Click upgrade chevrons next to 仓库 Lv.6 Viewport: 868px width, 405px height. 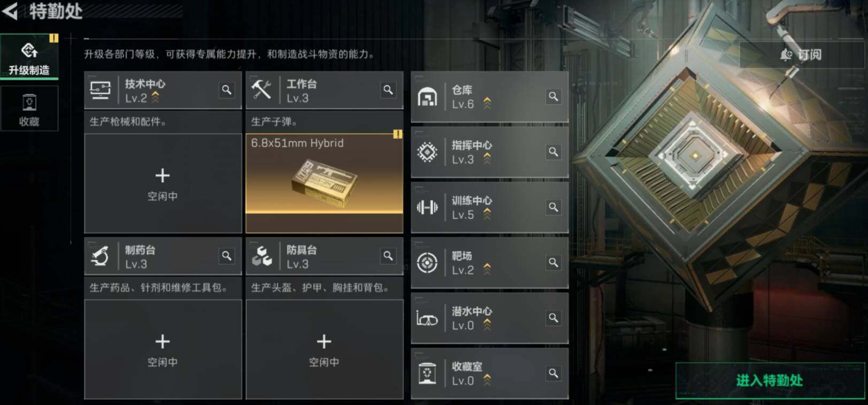(x=487, y=104)
